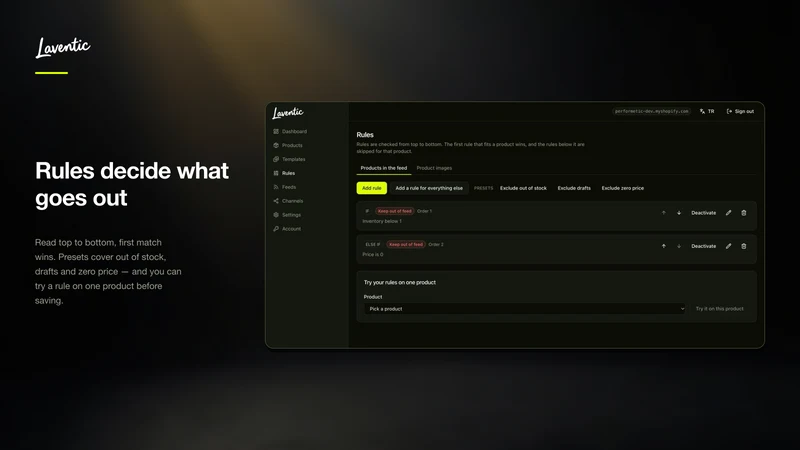The image size is (800, 450).
Task: Switch to Product images tab
Action: [x=434, y=168]
